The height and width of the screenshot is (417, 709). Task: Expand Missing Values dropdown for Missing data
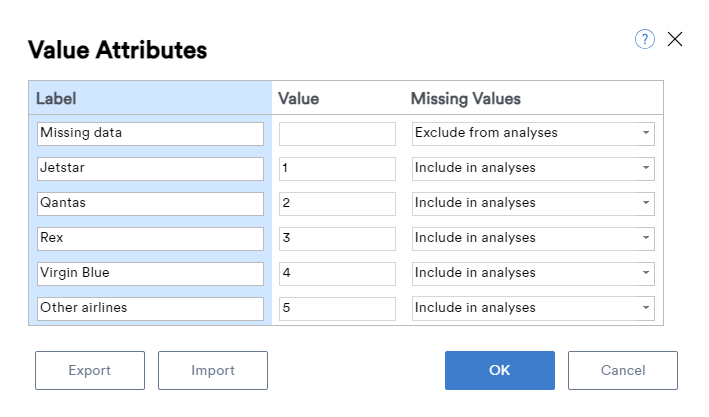coord(533,133)
